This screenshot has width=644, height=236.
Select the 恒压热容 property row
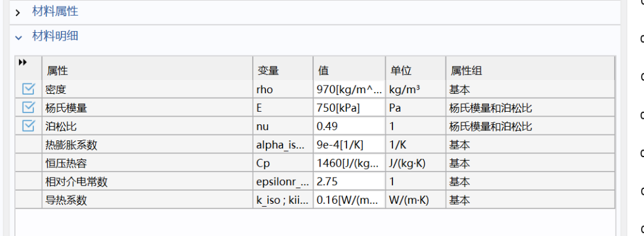click(x=315, y=163)
